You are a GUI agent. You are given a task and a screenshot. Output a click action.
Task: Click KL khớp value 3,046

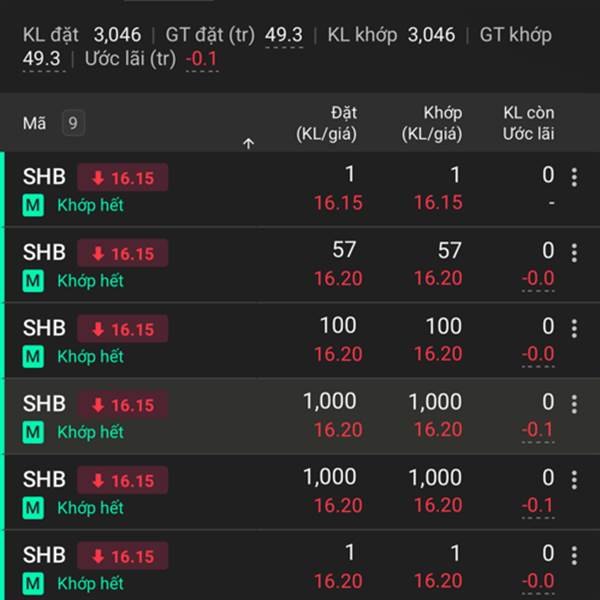(431, 35)
